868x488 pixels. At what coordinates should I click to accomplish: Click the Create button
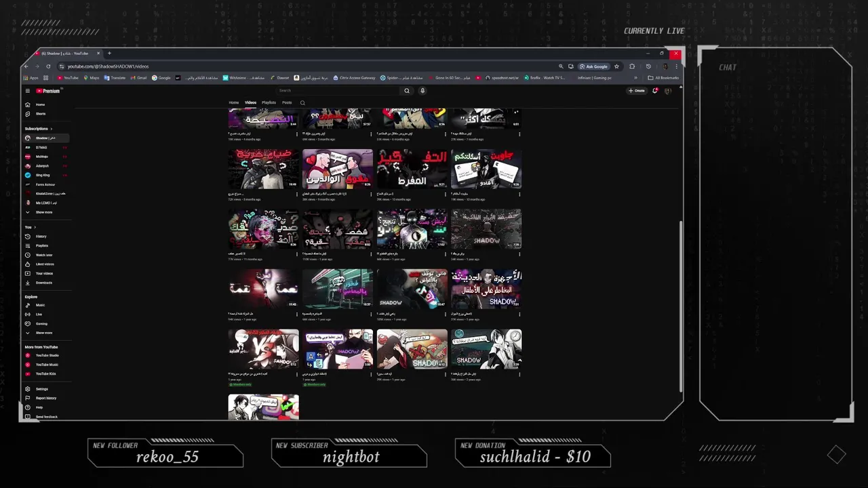click(637, 91)
